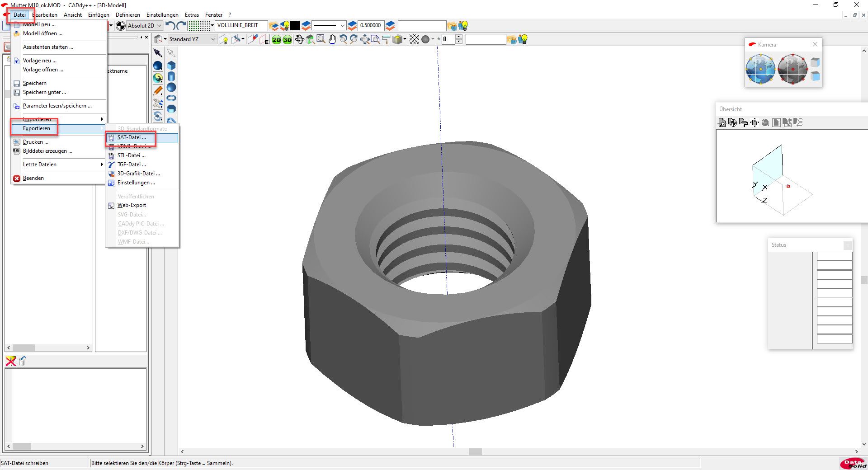Click the rotate left magnifier icon
868x470 pixels.
point(343,40)
